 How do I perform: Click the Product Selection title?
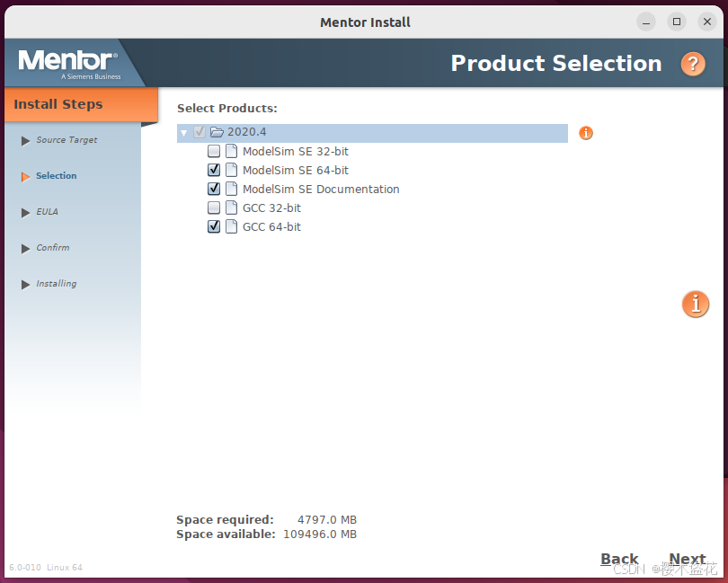[556, 63]
